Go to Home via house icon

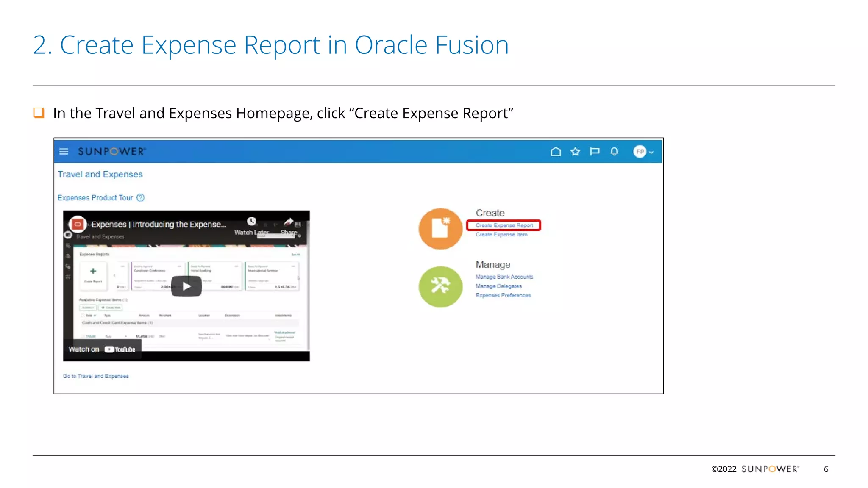(556, 152)
